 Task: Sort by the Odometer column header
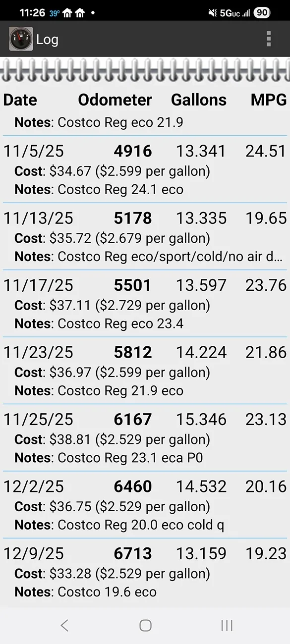coord(115,100)
